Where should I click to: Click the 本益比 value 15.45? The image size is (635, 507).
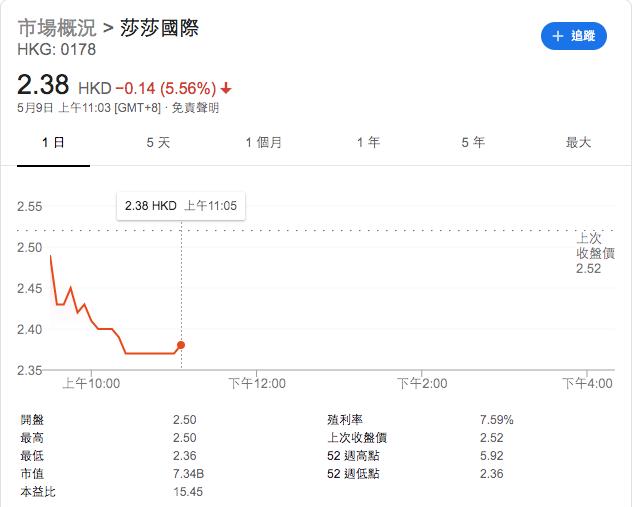[188, 492]
